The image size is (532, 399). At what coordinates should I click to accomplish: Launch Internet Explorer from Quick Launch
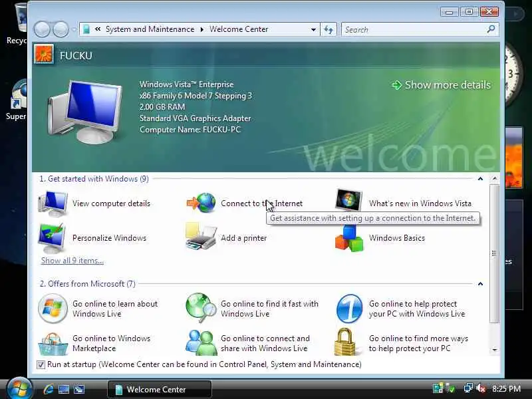pyautogui.click(x=49, y=389)
